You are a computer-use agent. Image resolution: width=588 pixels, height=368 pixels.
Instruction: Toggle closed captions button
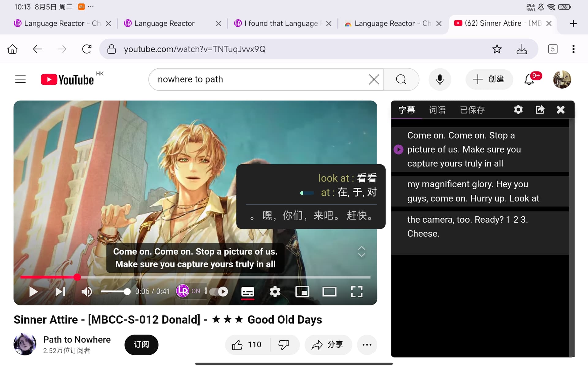click(247, 291)
